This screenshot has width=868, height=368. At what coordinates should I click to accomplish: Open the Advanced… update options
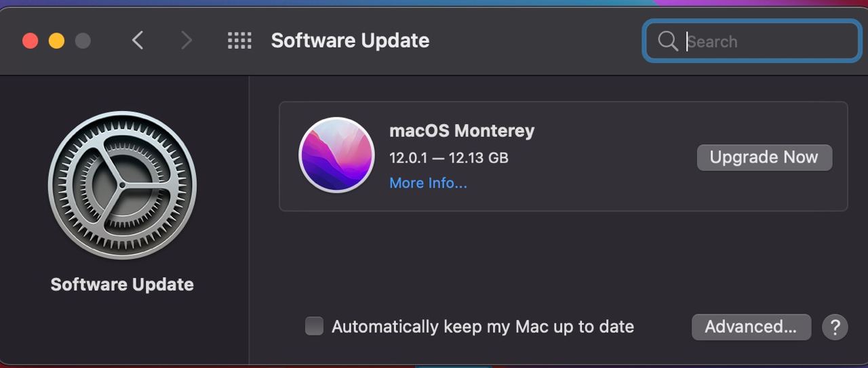751,327
